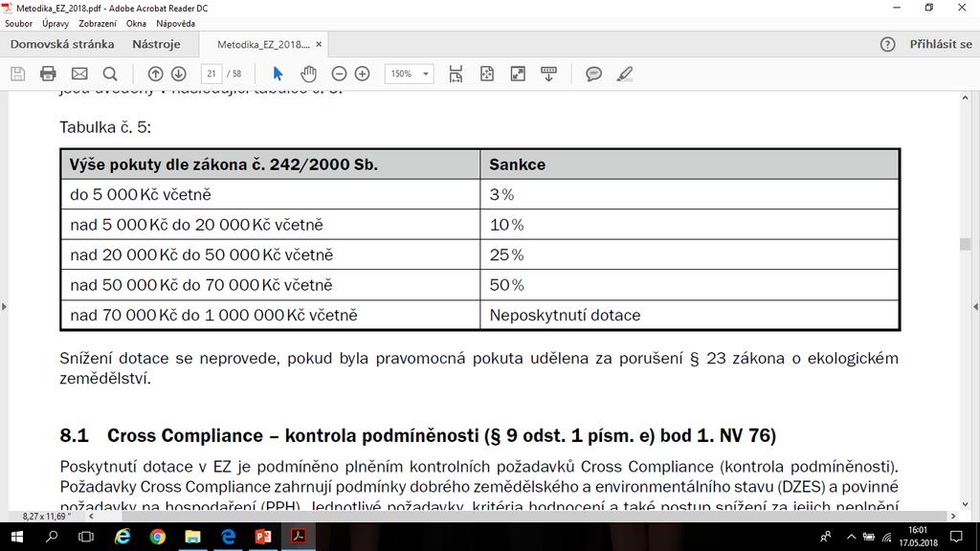980x551 pixels.
Task: Click table cell 'Neposkytnutí dotace'
Action: 565,315
